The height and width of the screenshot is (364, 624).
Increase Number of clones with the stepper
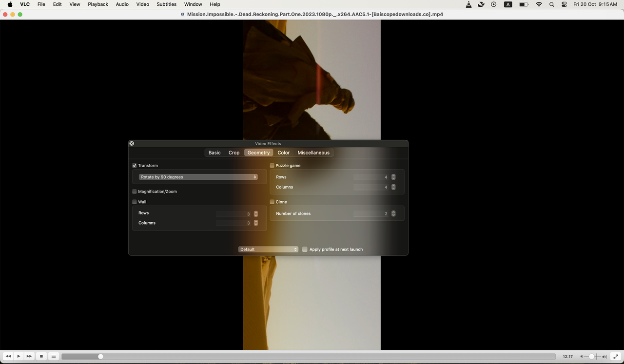[x=393, y=211]
